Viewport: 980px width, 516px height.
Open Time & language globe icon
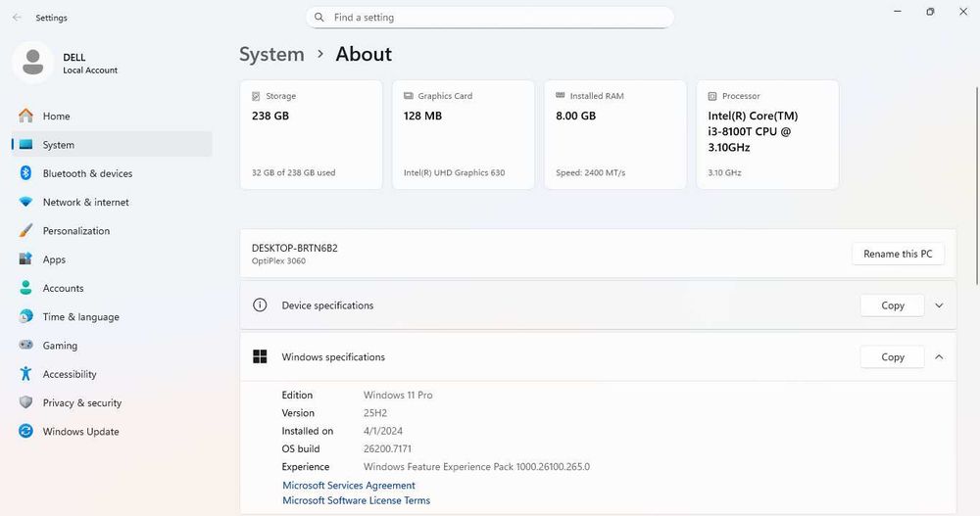click(25, 317)
